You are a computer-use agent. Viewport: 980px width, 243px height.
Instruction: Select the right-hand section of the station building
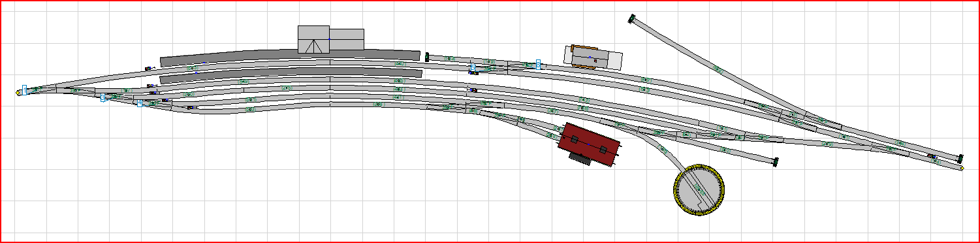[x=347, y=39]
